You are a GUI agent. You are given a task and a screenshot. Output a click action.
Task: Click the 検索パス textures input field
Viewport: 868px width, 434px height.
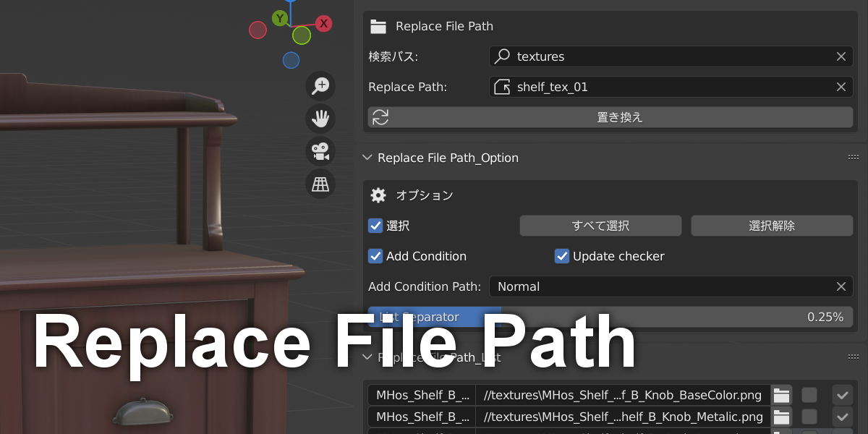(x=671, y=56)
